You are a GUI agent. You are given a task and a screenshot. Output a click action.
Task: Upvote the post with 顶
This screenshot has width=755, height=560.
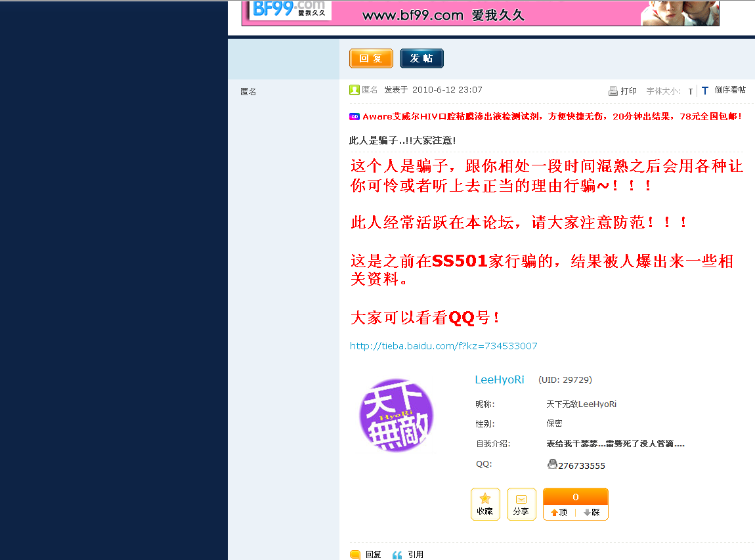click(559, 512)
